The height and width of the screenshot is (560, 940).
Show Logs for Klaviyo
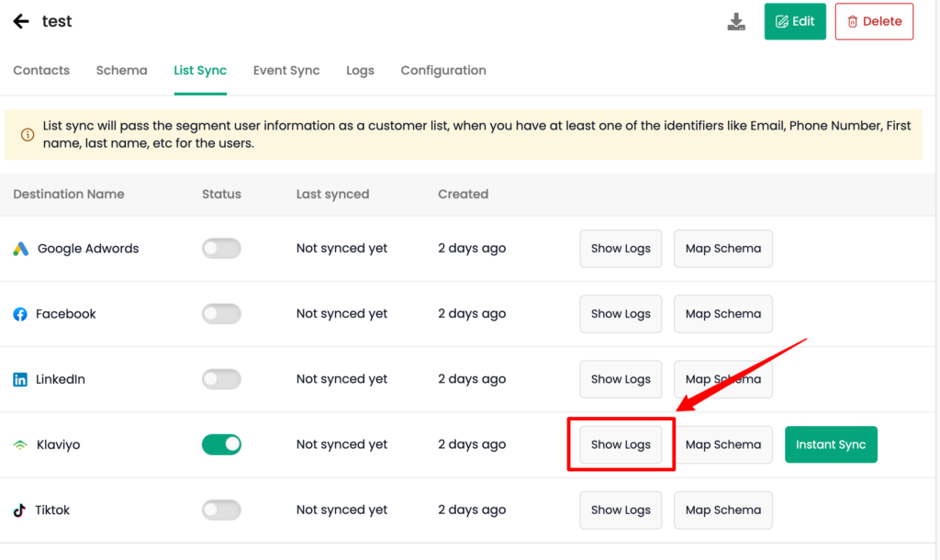tap(621, 444)
